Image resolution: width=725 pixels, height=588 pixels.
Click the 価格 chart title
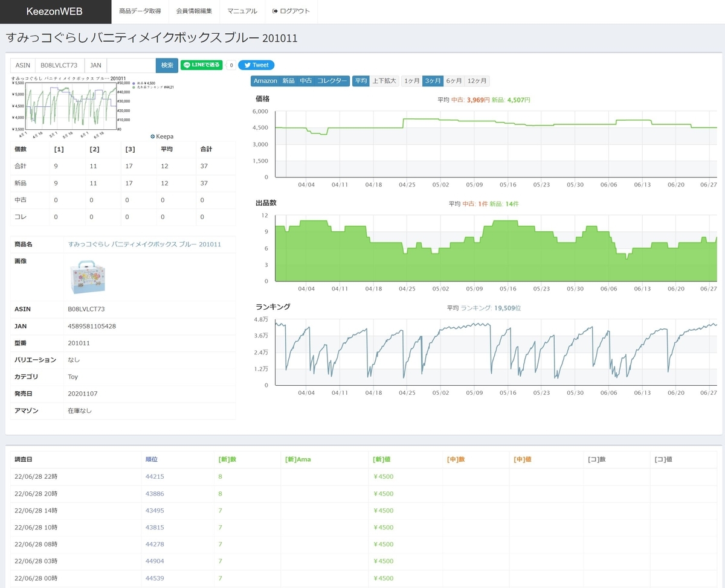[x=263, y=98]
